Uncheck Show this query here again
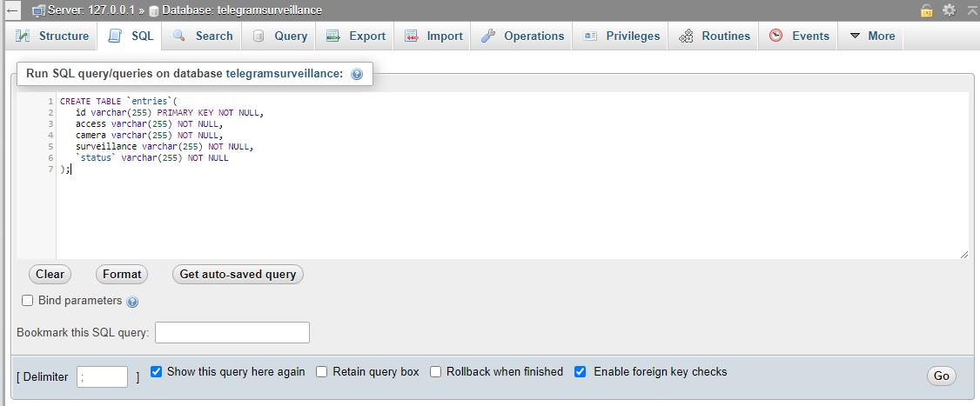 pos(157,371)
